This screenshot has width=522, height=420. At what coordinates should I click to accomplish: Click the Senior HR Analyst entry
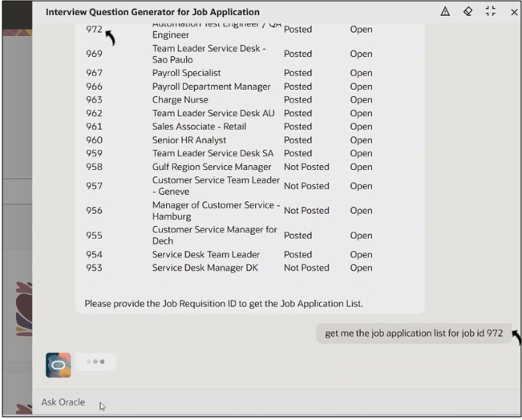point(188,140)
